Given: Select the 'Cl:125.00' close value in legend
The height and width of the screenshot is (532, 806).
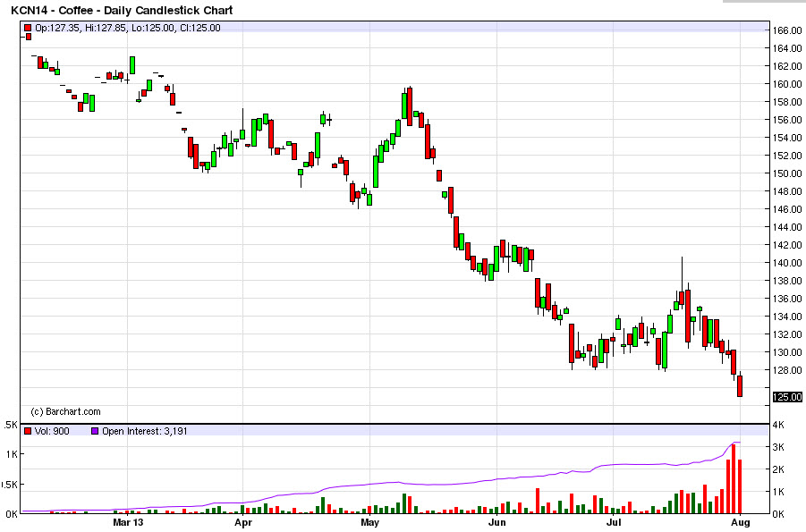Looking at the screenshot, I should [200, 28].
